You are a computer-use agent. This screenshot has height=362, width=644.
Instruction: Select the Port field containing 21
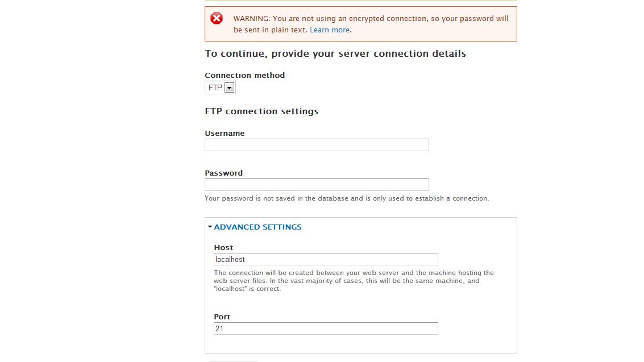pos(326,328)
